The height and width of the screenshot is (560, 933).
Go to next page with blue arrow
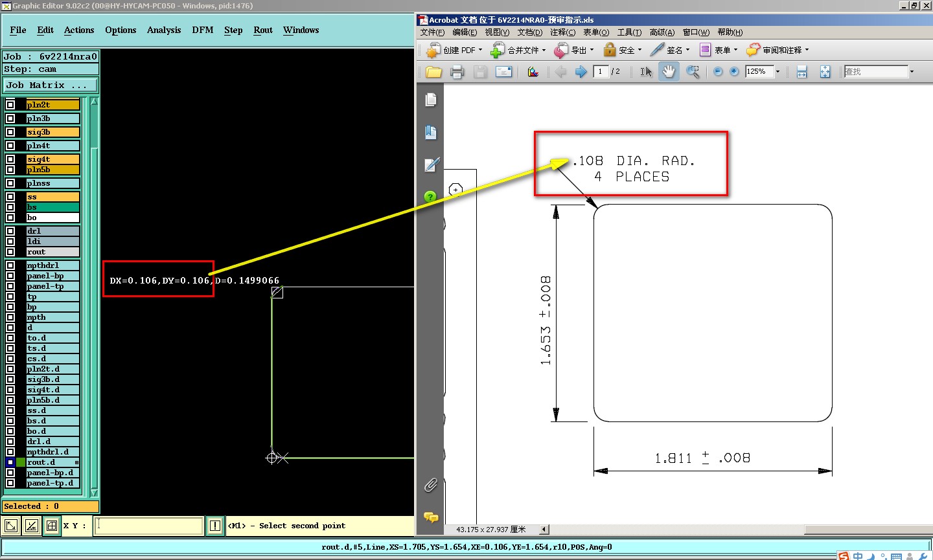click(581, 72)
